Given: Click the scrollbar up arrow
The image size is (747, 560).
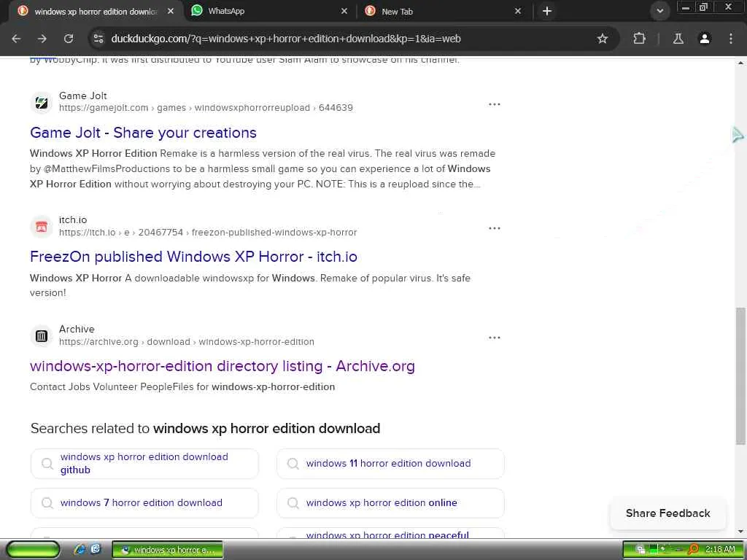Looking at the screenshot, I should point(740,63).
